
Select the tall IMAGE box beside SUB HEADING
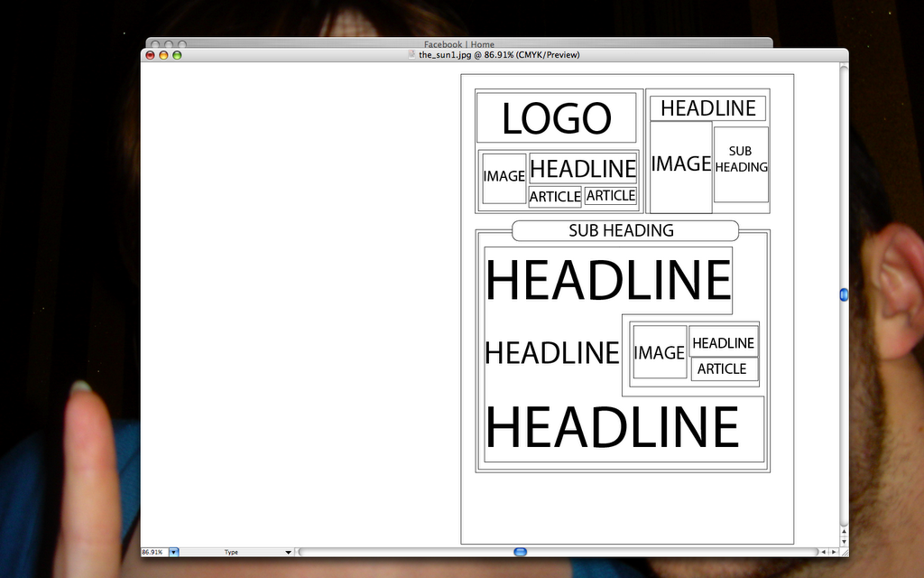click(x=681, y=167)
